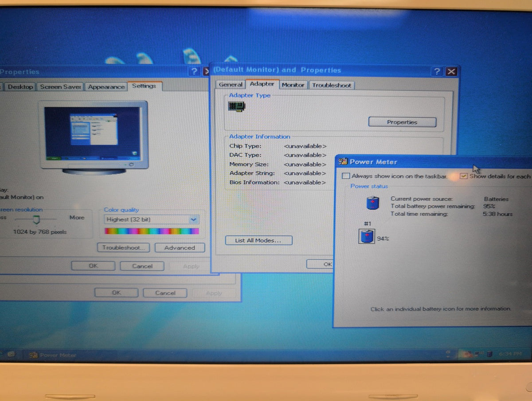Click the clock in the system tray

[x=511, y=354]
